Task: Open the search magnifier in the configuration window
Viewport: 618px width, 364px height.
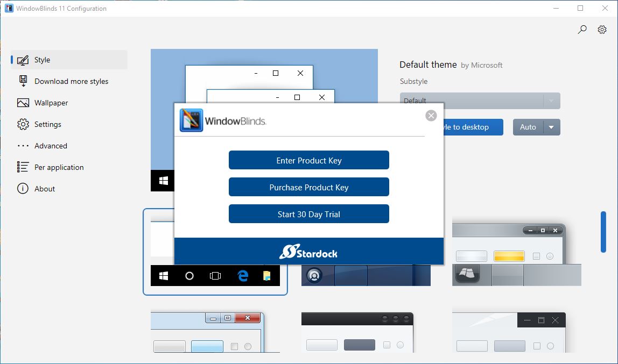Action: pyautogui.click(x=582, y=30)
